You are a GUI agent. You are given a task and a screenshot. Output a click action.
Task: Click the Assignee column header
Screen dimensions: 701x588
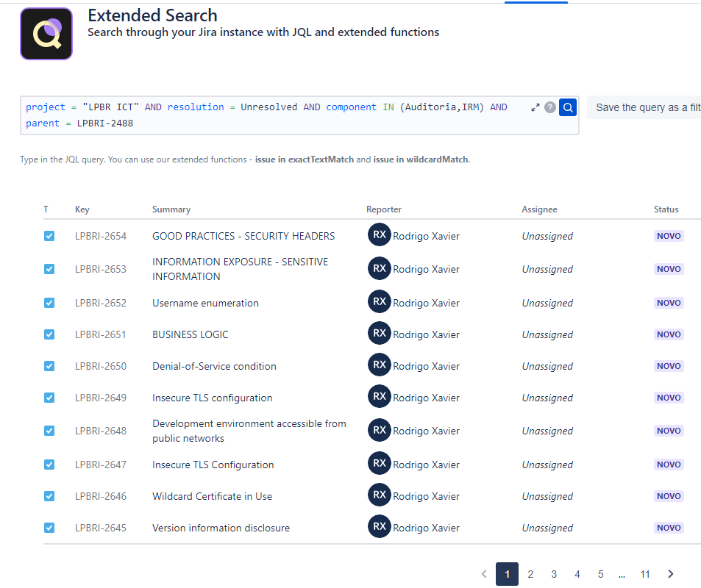tap(539, 209)
